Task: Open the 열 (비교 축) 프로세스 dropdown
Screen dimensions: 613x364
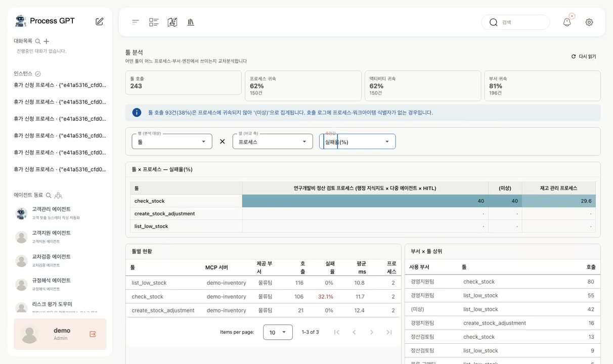Action: 273,142
